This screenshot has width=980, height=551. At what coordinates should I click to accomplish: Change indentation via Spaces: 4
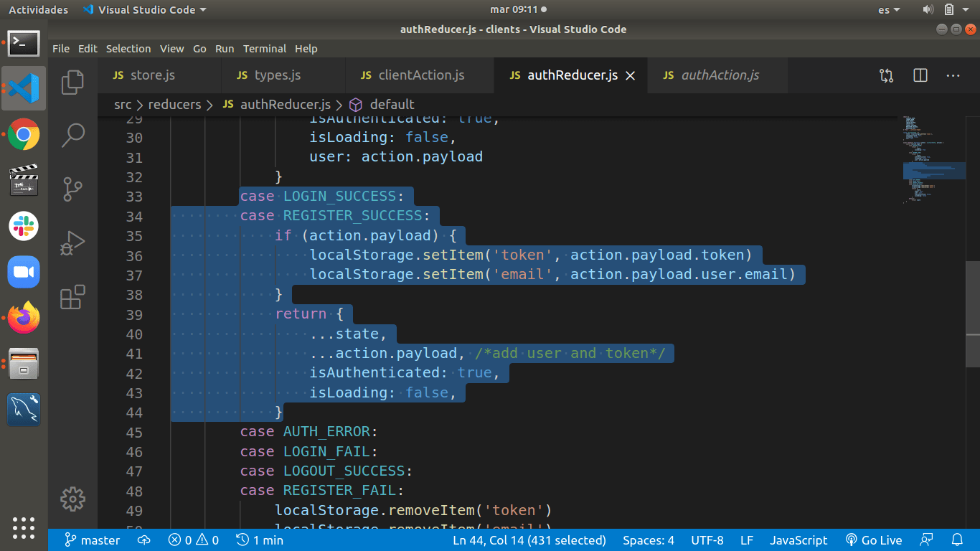click(649, 540)
